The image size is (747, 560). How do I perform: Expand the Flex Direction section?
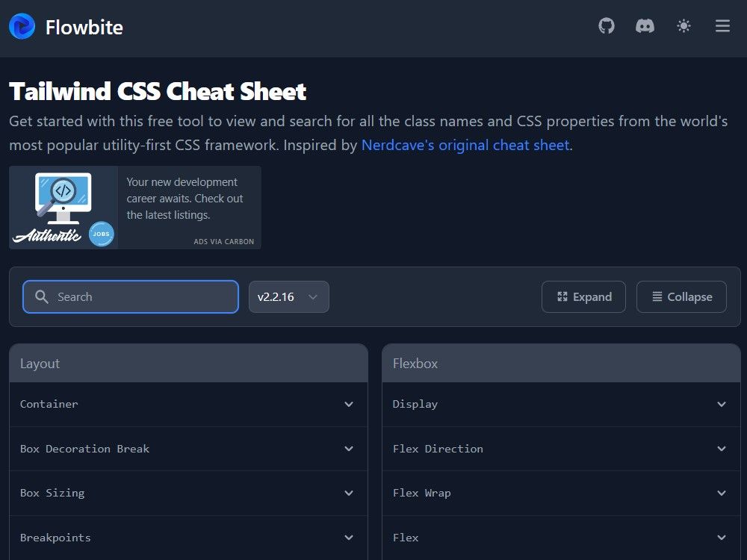(x=560, y=449)
